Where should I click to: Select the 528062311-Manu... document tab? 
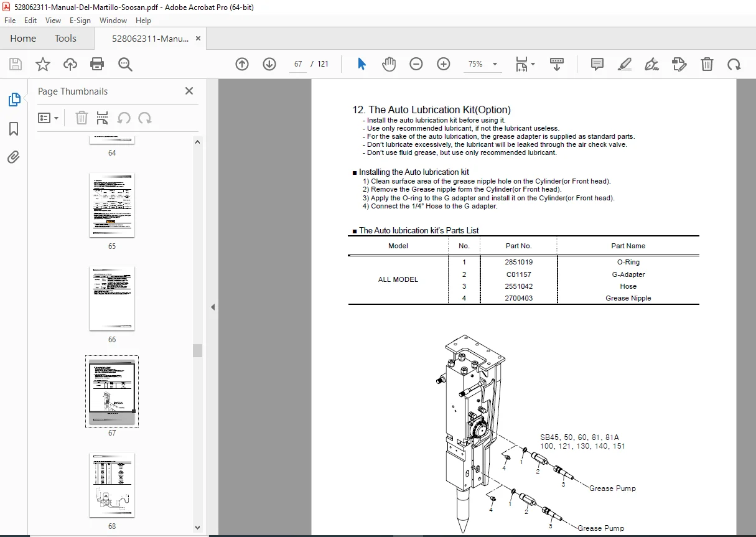(150, 39)
